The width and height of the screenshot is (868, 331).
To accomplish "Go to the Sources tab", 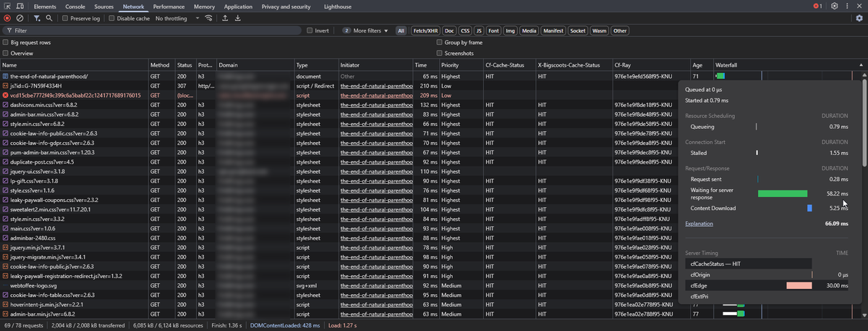I will pyautogui.click(x=103, y=7).
